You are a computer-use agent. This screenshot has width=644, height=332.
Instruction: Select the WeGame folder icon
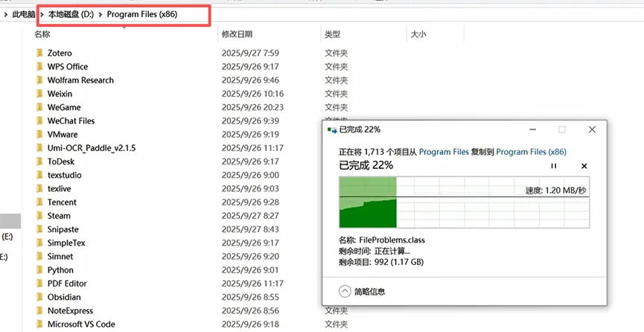40,107
